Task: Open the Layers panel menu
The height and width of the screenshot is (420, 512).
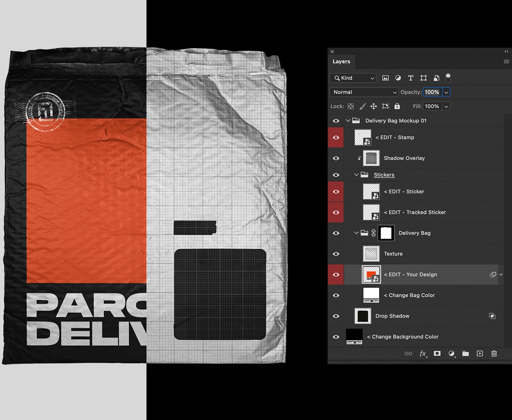Action: click(506, 61)
